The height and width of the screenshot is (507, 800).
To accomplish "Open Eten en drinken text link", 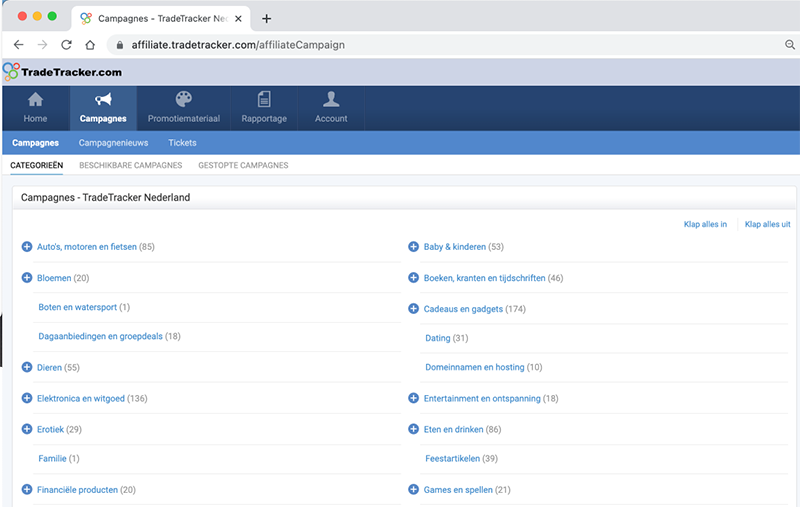I will 454,429.
